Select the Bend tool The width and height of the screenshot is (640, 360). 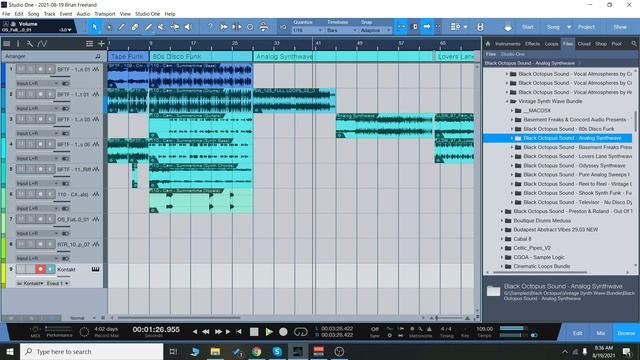coord(175,27)
